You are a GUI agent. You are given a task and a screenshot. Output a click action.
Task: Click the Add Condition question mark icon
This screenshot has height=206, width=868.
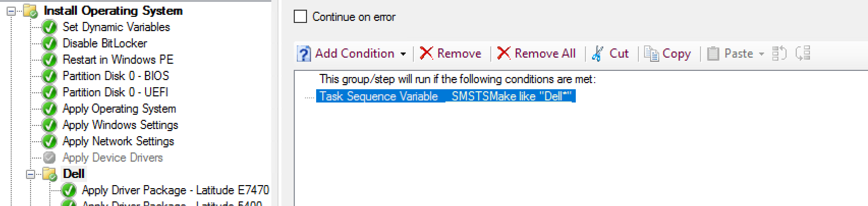(x=304, y=54)
